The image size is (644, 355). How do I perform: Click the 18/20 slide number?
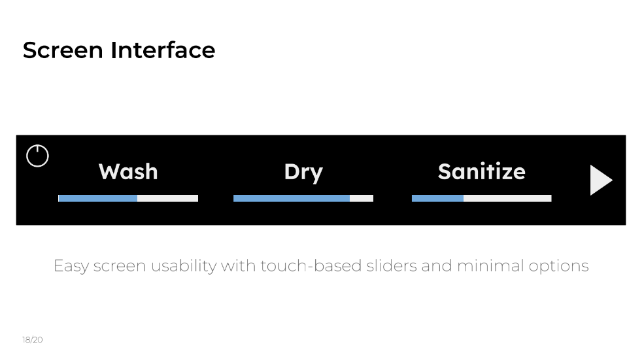coord(32,340)
